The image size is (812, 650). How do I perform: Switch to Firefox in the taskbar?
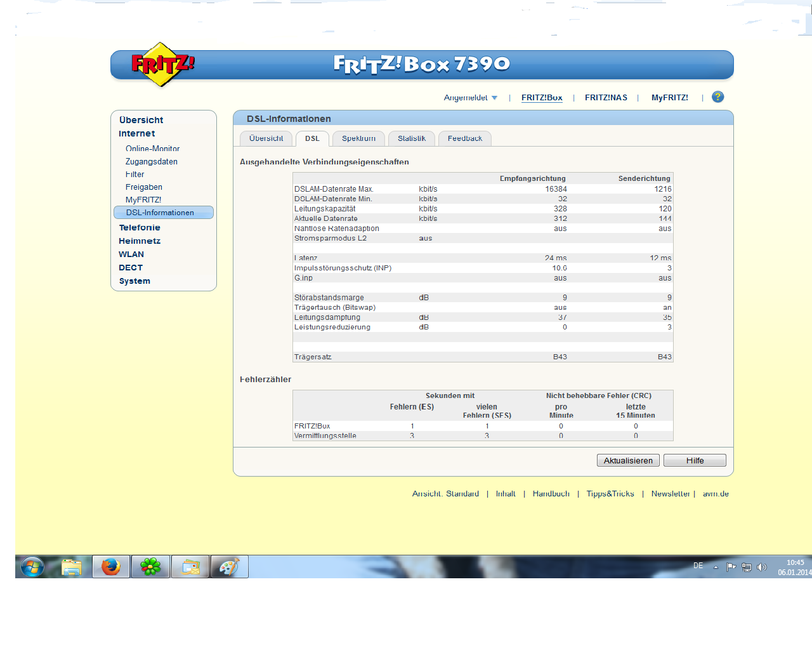(111, 567)
